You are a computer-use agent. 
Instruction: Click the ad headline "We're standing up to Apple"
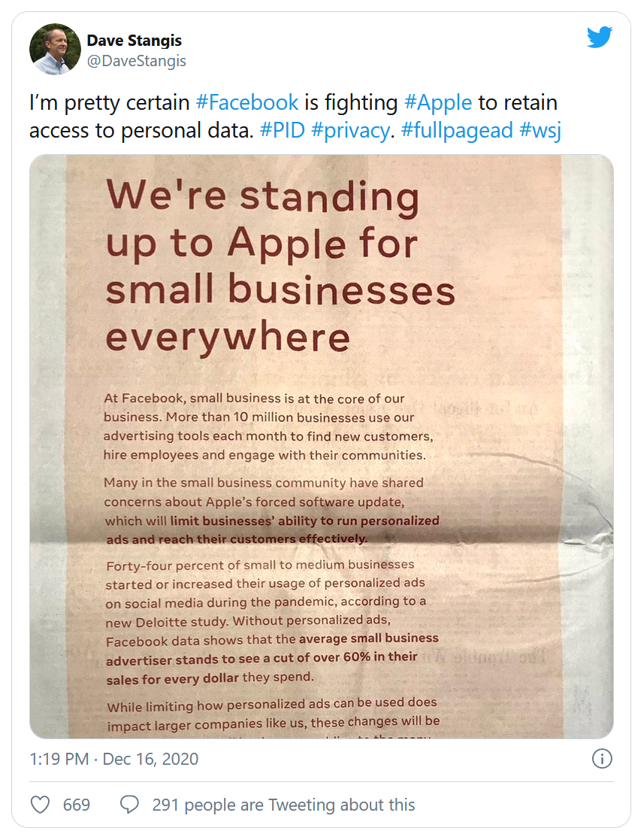(x=262, y=220)
